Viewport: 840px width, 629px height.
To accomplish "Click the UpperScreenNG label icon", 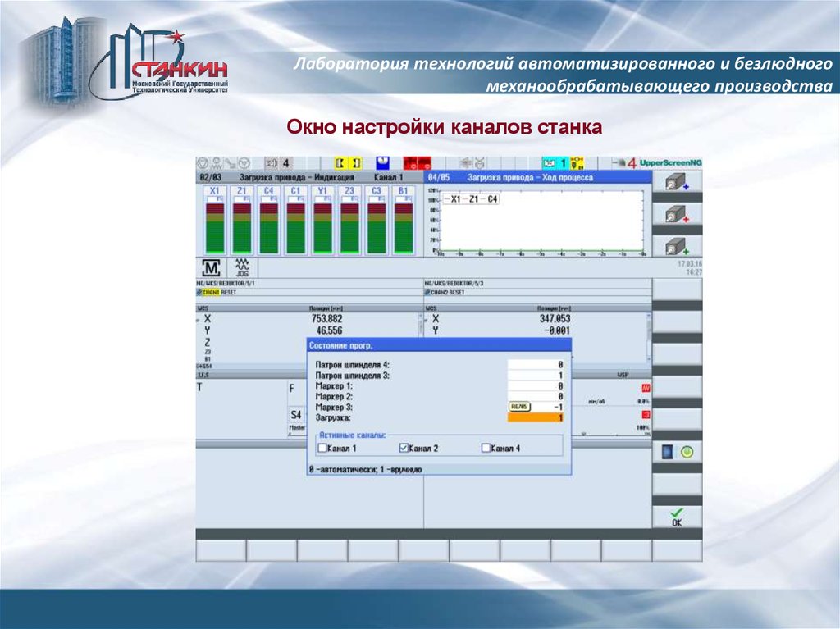I will click(671, 163).
